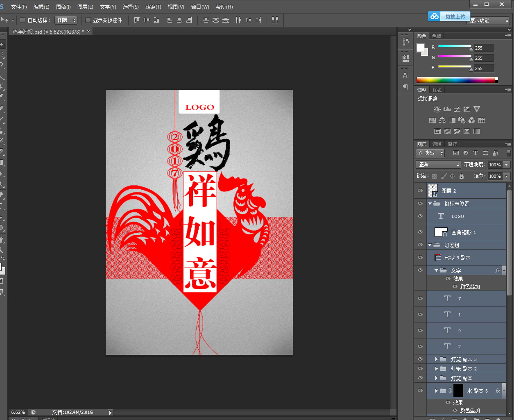Align top edges in options bar
Image resolution: width=514 pixels, height=420 pixels.
click(x=137, y=20)
